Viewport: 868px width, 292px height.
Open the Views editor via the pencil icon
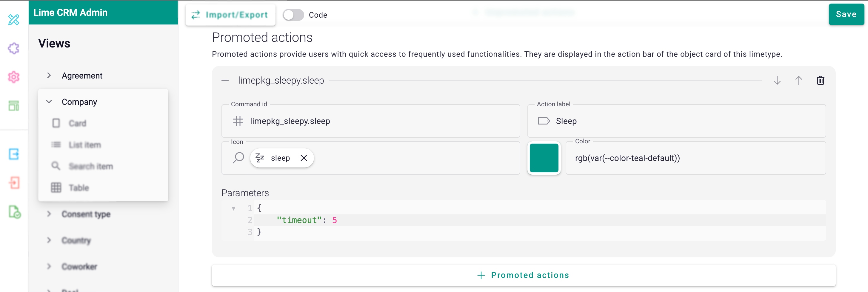[x=13, y=20]
